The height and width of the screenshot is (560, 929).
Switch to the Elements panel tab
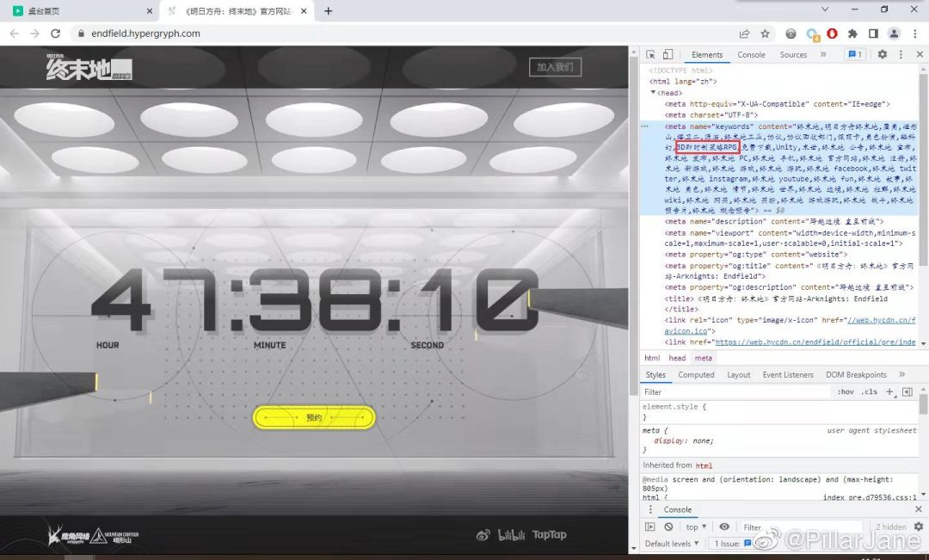707,54
